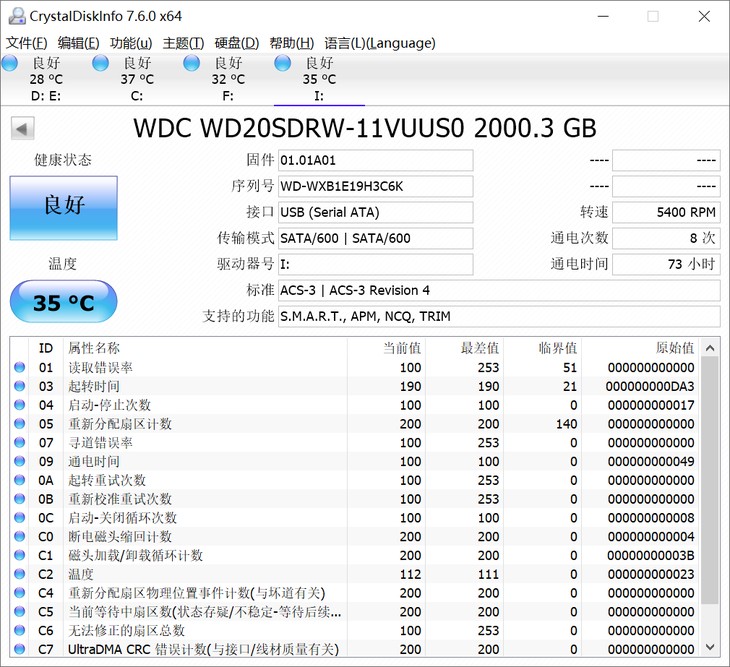The width and height of the screenshot is (730, 667).
Task: Click the 当前值 column header
Action: [x=386, y=348]
